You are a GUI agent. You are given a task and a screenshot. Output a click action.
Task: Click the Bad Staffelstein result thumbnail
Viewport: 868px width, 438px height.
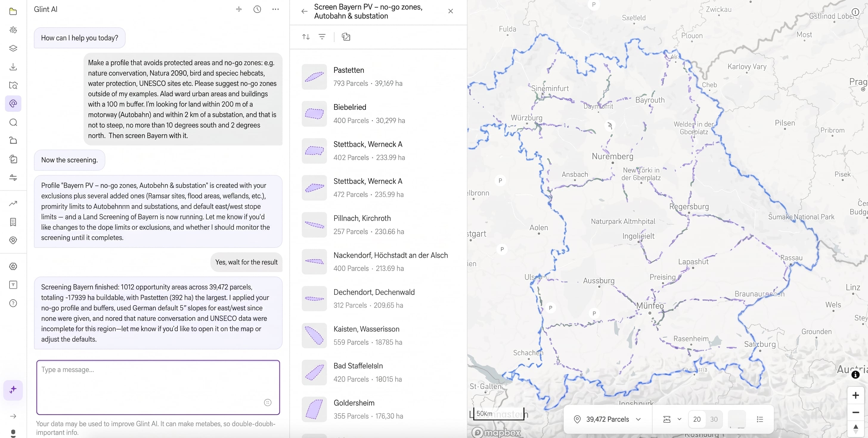(314, 372)
